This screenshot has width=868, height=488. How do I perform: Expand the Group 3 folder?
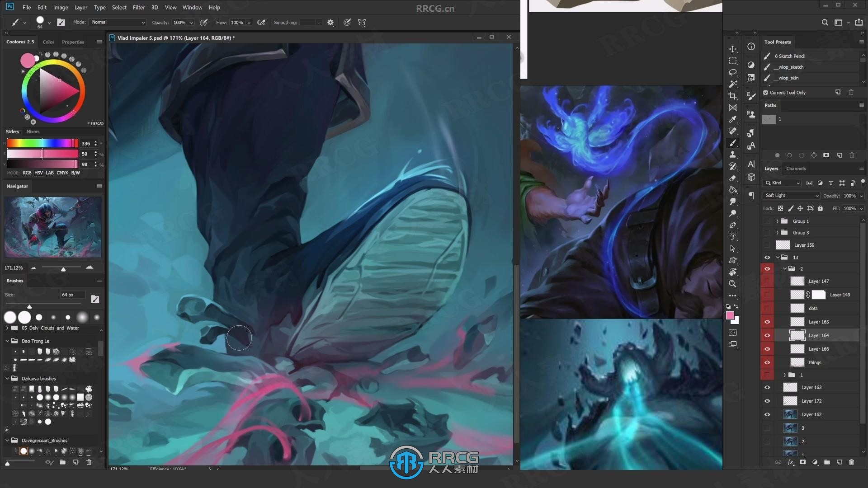click(777, 233)
